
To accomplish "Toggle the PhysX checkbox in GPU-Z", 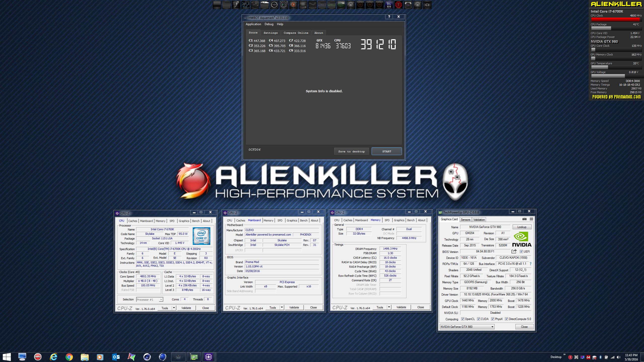I will [493, 319].
